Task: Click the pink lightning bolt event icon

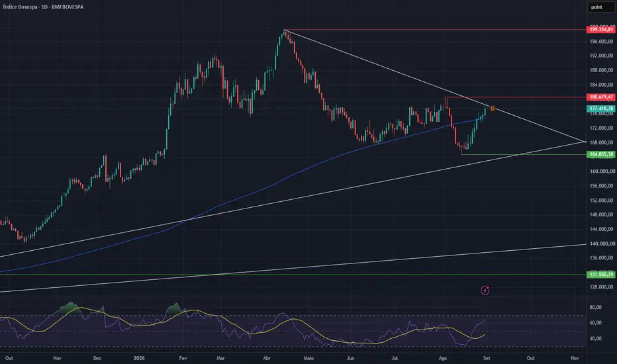Action: coord(485,291)
